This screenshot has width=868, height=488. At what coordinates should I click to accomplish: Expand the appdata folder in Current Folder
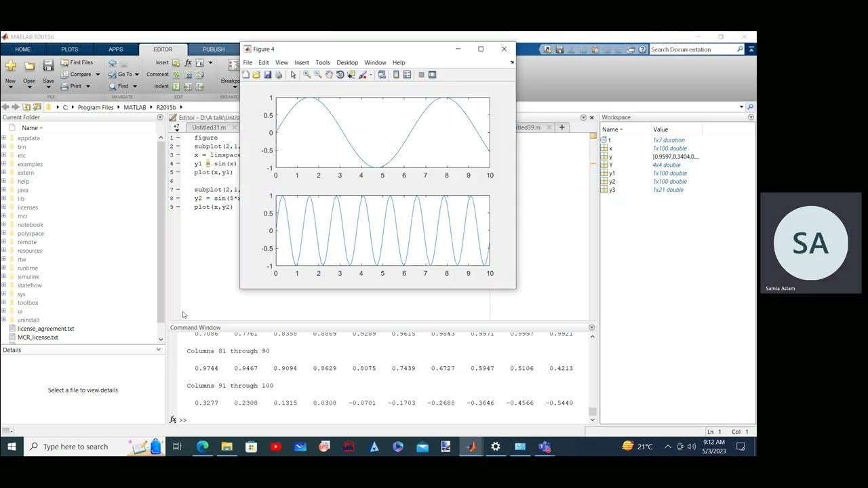tap(3, 138)
